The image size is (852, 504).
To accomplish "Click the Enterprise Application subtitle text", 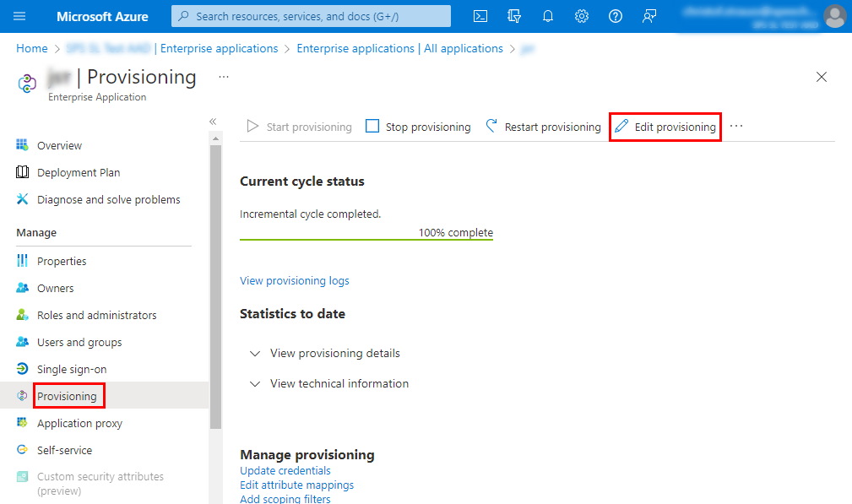I will pyautogui.click(x=97, y=97).
